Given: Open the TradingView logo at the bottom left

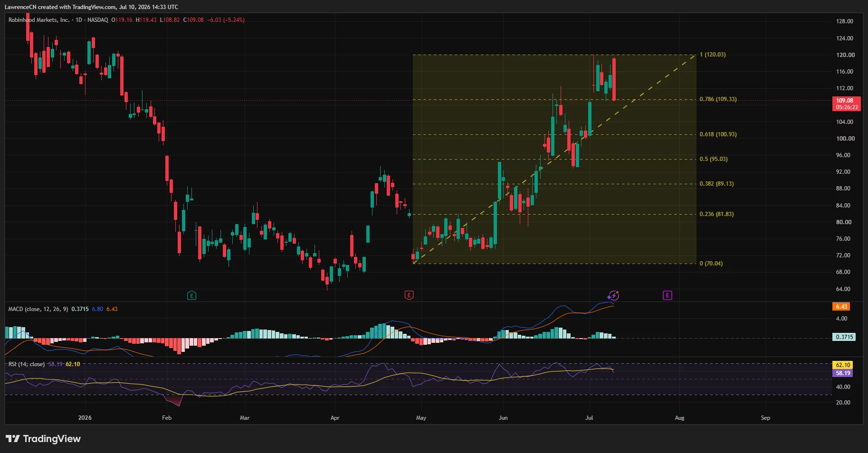Looking at the screenshot, I should 43,438.
